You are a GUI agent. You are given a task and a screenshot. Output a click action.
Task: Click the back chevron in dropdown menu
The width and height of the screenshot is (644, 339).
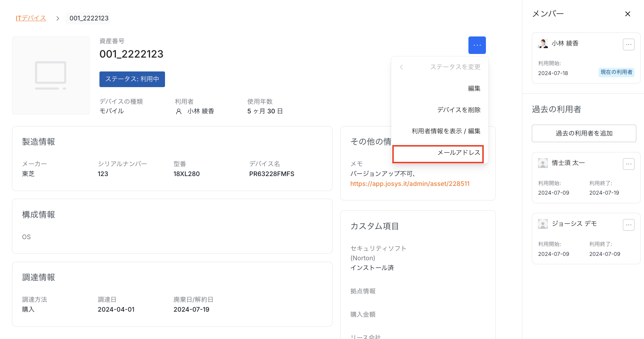(x=401, y=67)
